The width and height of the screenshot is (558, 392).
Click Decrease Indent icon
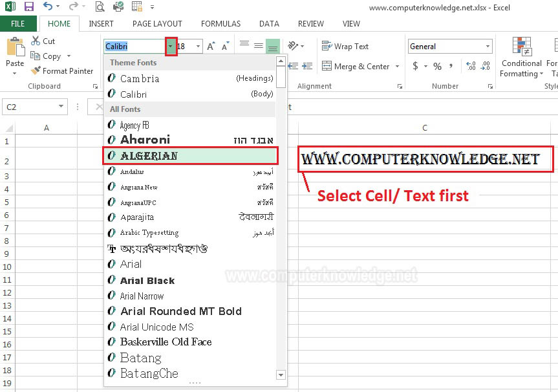point(293,66)
